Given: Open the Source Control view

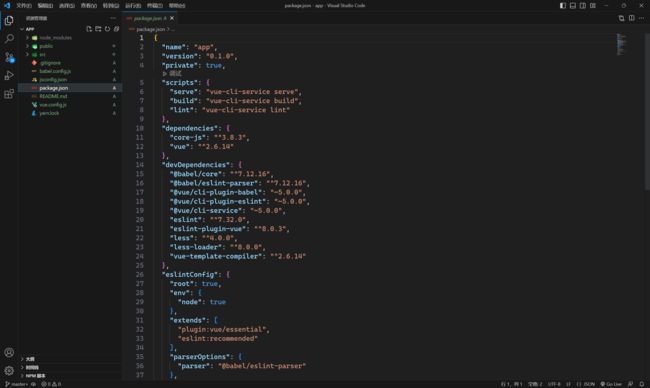Looking at the screenshot, I should pyautogui.click(x=9, y=57).
